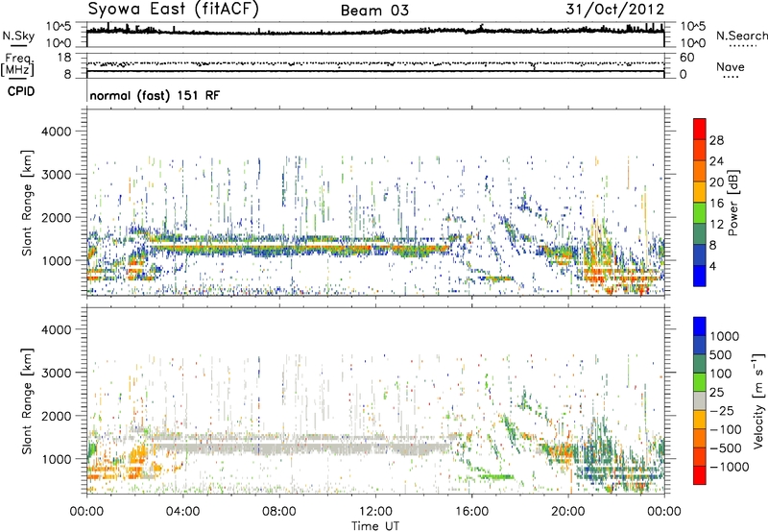Click the "16:00" time tick label
Screen dimensions: 768x532
tap(471, 512)
